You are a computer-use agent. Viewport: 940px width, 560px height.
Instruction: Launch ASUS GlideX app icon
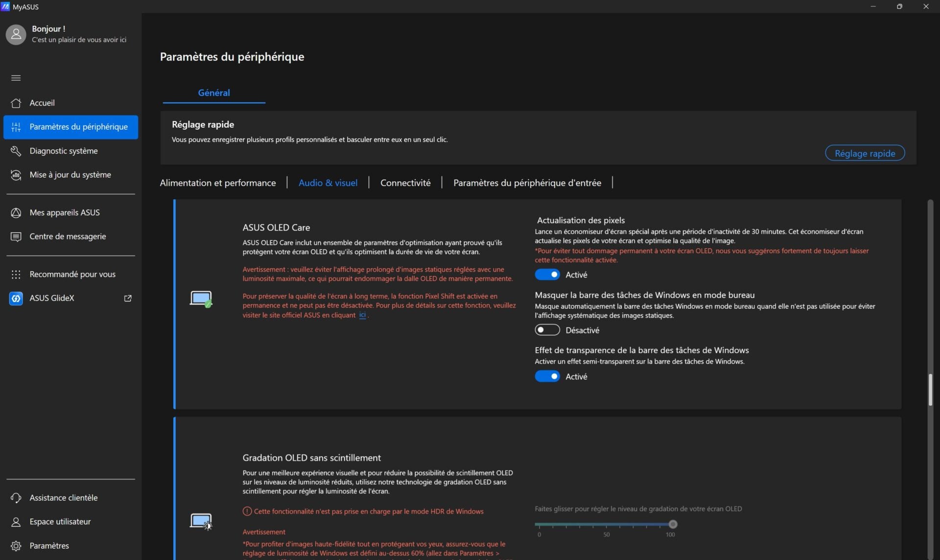pos(16,298)
